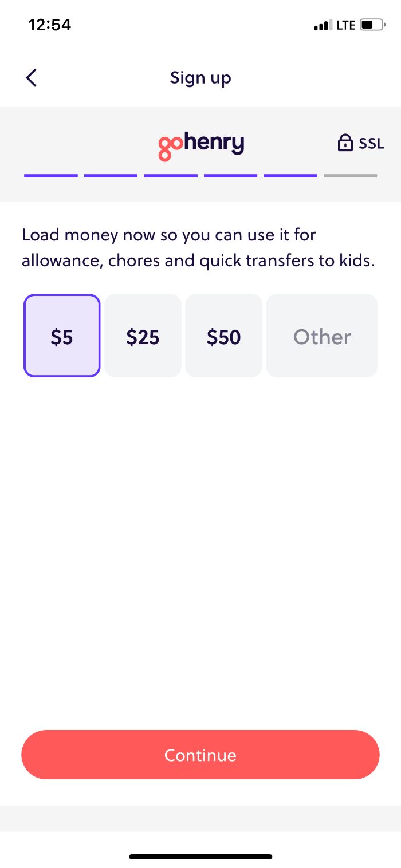Click the lock shackle above the SSL label
Image resolution: width=401 pixels, height=868 pixels.
point(345,137)
